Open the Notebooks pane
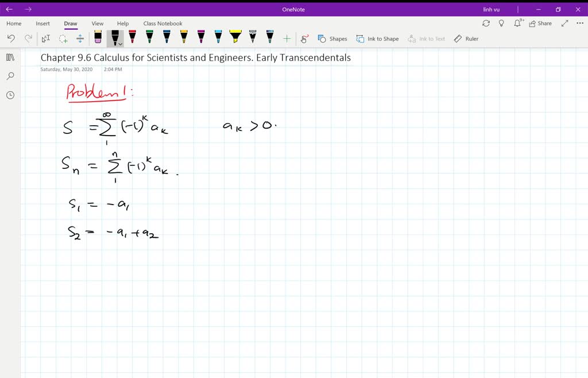Image resolution: width=588 pixels, height=378 pixels. pyautogui.click(x=10, y=56)
